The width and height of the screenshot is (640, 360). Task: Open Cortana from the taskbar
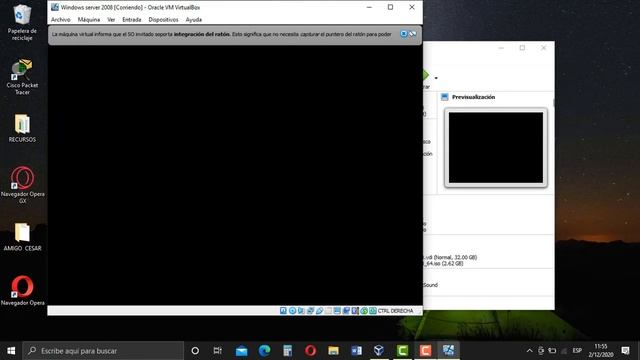(x=195, y=351)
